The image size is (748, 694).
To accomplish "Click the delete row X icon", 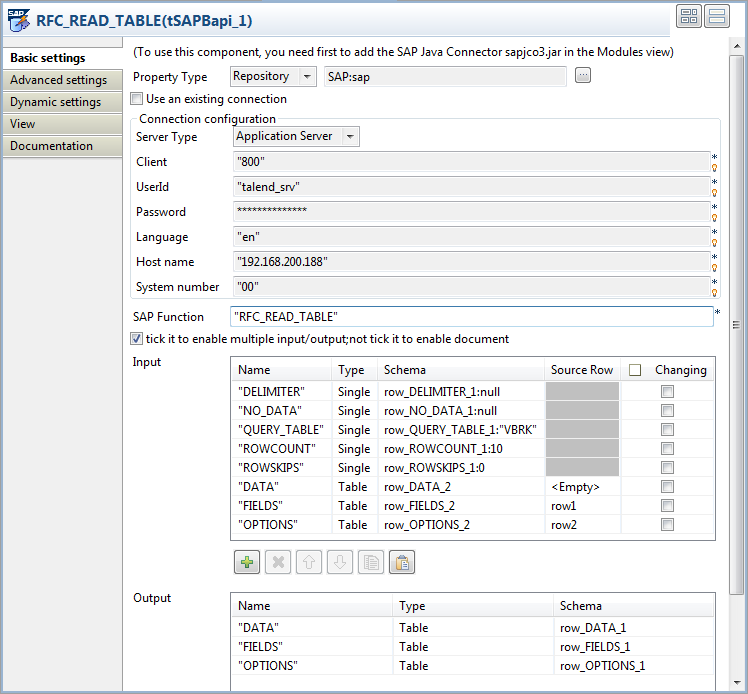I will pos(278,562).
